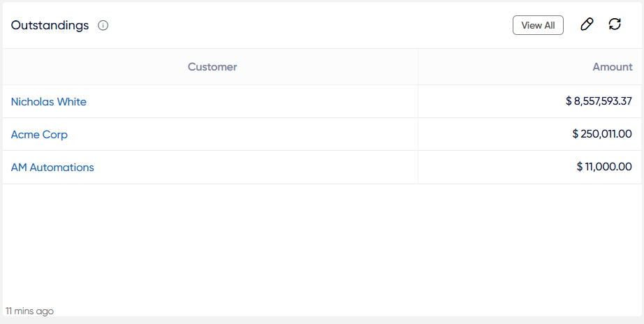
Task: Select the $ 11,000.00 amount cell
Action: pyautogui.click(x=530, y=167)
